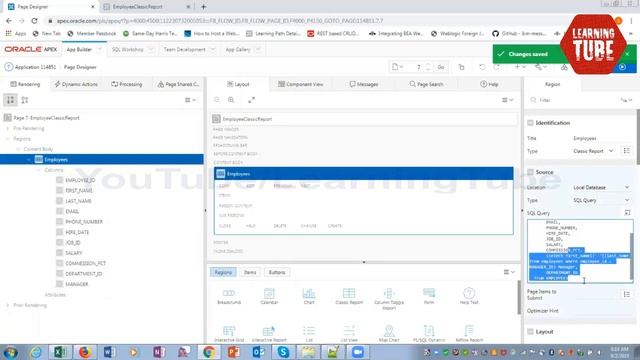Show the gallery Items tab
Screen dimensions: 640x360
tap(250, 272)
